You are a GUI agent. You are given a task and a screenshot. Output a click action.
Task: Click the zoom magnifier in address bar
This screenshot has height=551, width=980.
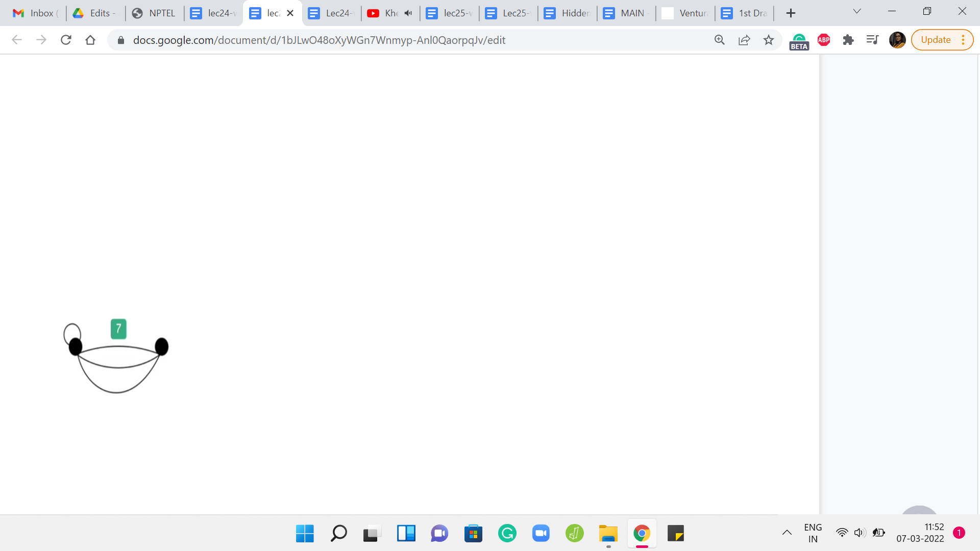[x=720, y=40]
